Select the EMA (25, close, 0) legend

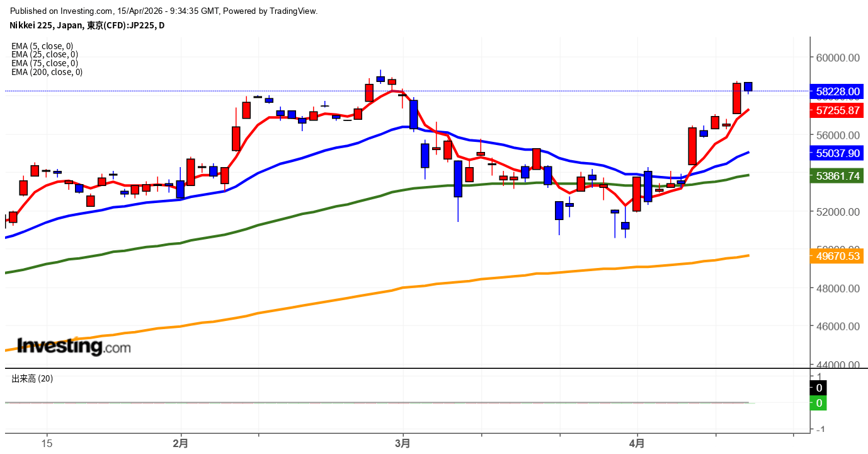click(x=44, y=54)
